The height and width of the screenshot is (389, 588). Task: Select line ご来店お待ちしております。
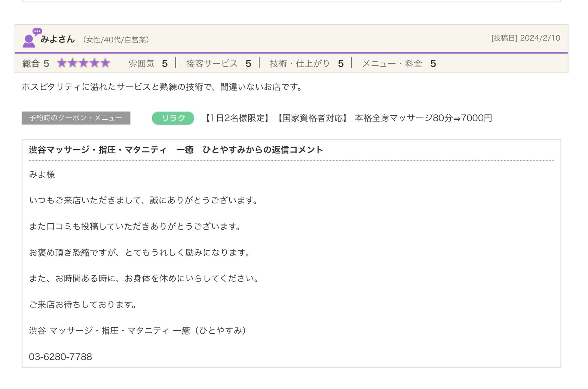pyautogui.click(x=83, y=304)
